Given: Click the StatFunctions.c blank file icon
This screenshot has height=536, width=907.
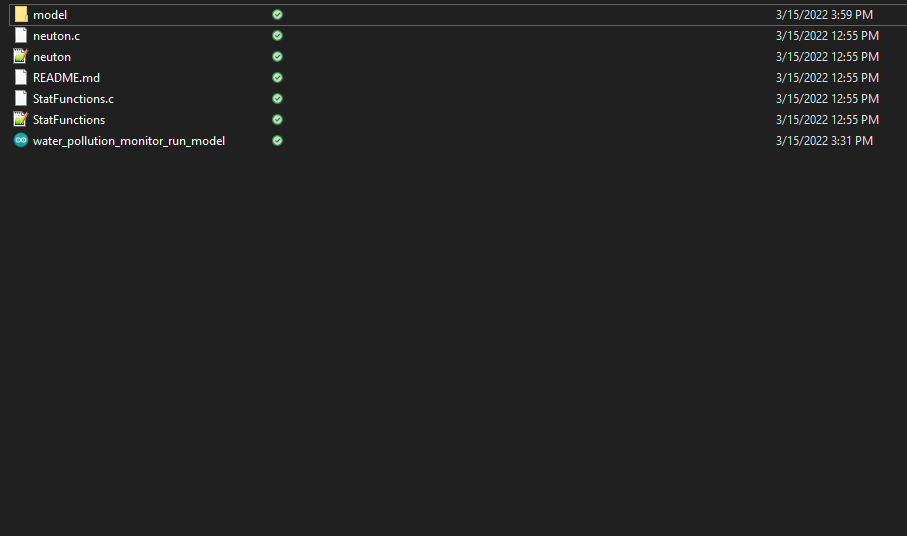Looking at the screenshot, I should click(x=21, y=99).
